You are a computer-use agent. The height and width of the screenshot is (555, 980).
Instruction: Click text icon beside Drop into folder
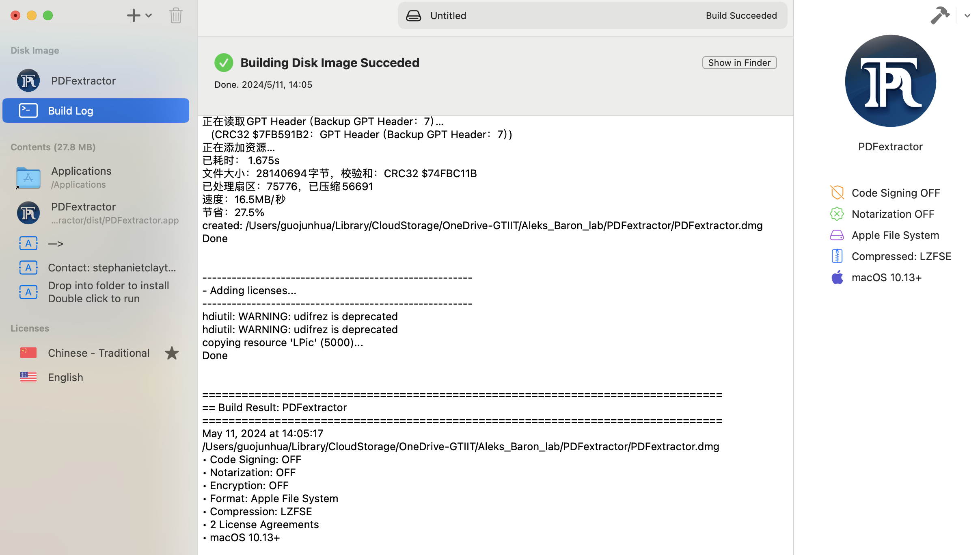click(28, 292)
